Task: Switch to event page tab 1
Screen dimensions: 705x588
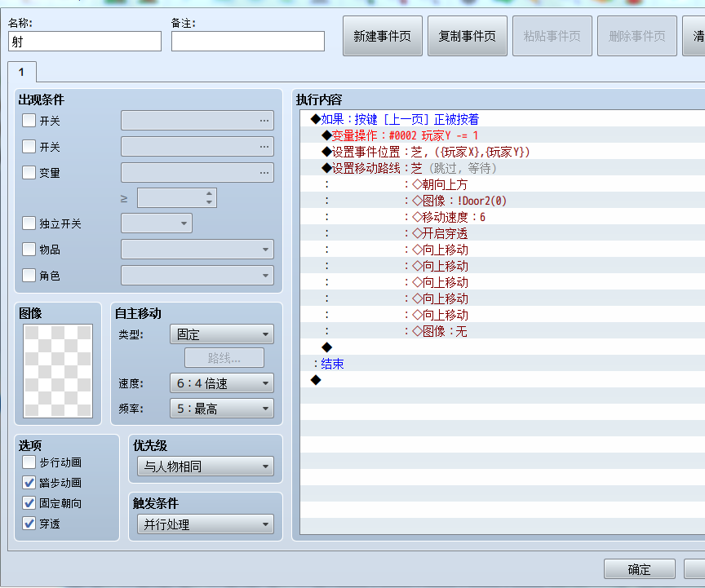Action: point(22,72)
